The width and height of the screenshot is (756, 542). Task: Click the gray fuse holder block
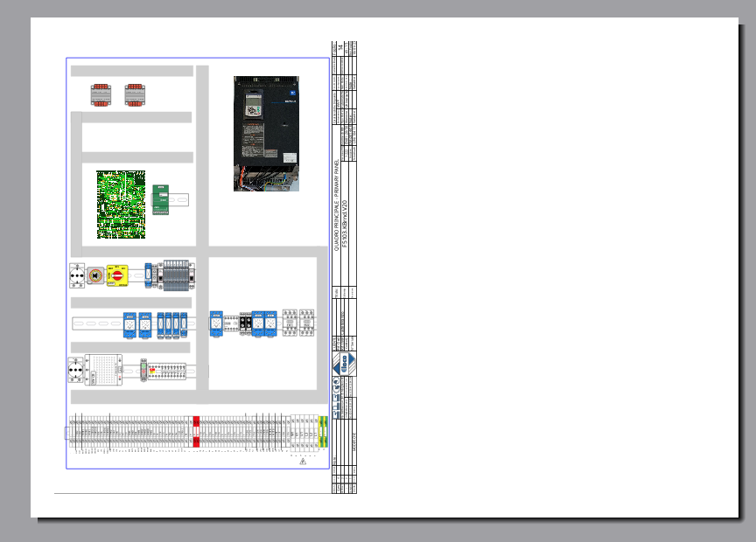tap(178, 275)
